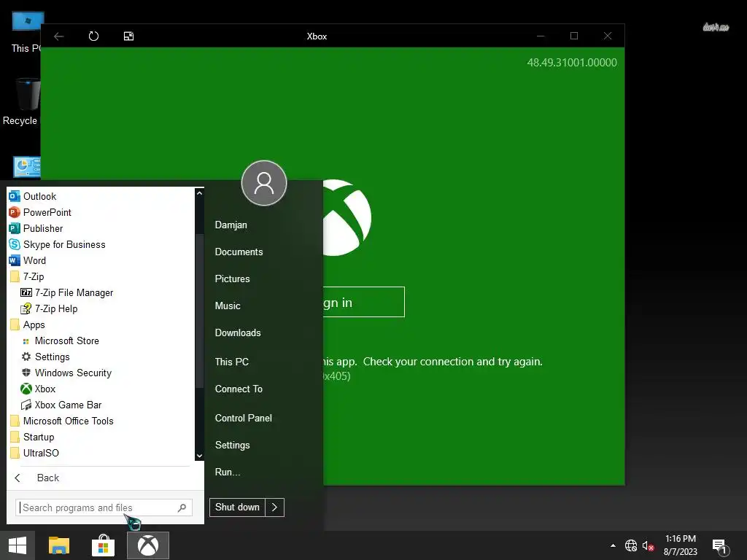Launch Xbox from the Apps folder
This screenshot has height=560, width=747.
38,389
